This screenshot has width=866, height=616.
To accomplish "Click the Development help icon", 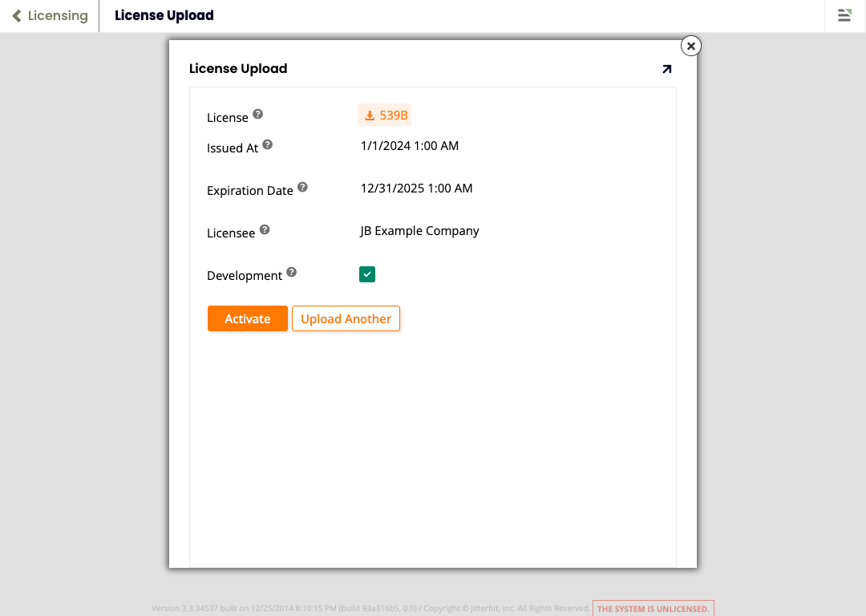I will tap(292, 271).
